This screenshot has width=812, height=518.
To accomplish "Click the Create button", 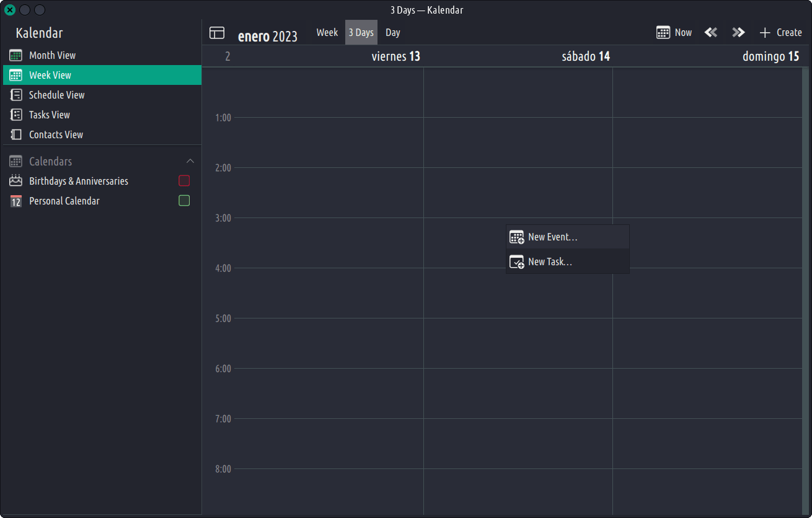I will click(781, 33).
